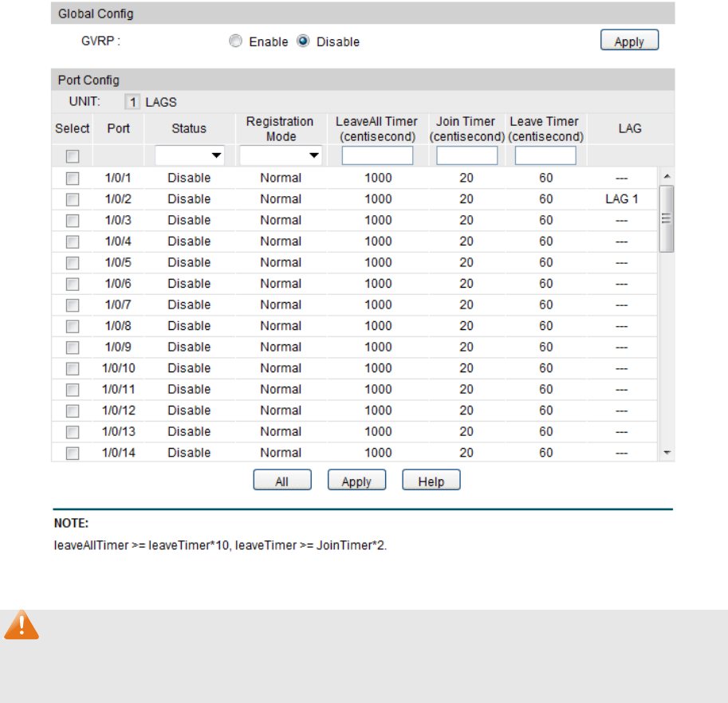
Task: Click Join Timer value 20 of port 1/0/12
Action: pyautogui.click(x=466, y=410)
